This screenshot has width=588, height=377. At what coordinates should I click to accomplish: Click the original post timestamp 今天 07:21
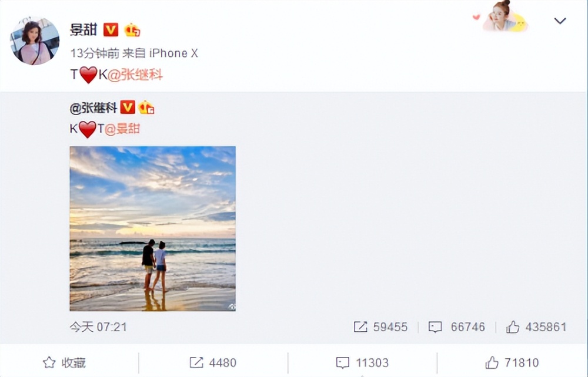pyautogui.click(x=98, y=327)
